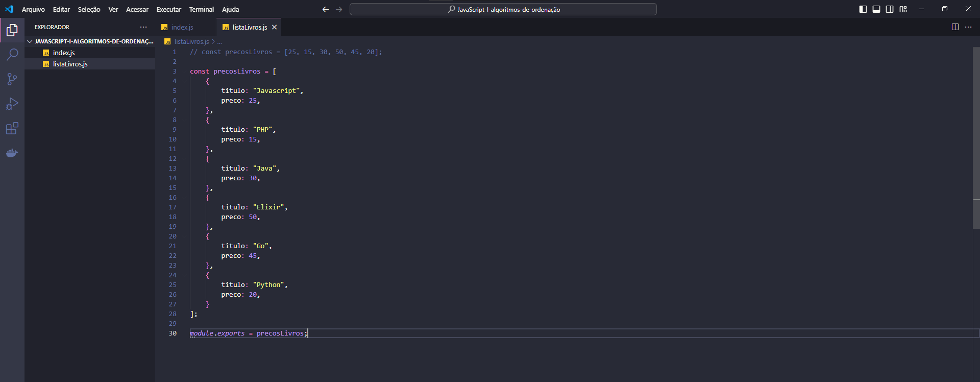Click the VS Code logo icon

9,9
